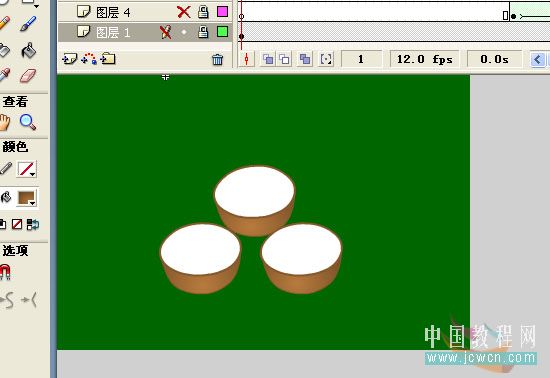Add a motion guide layer
This screenshot has width=550, height=378.
click(89, 59)
